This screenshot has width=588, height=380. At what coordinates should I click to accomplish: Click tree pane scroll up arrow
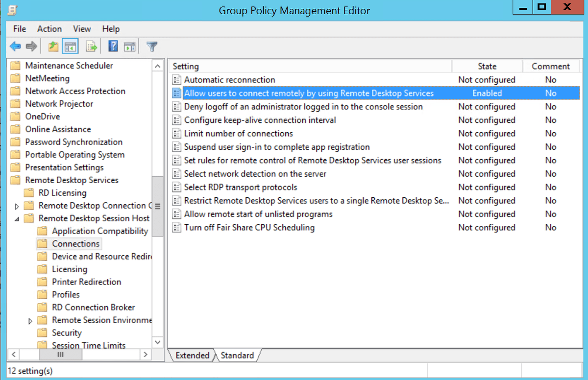[158, 66]
